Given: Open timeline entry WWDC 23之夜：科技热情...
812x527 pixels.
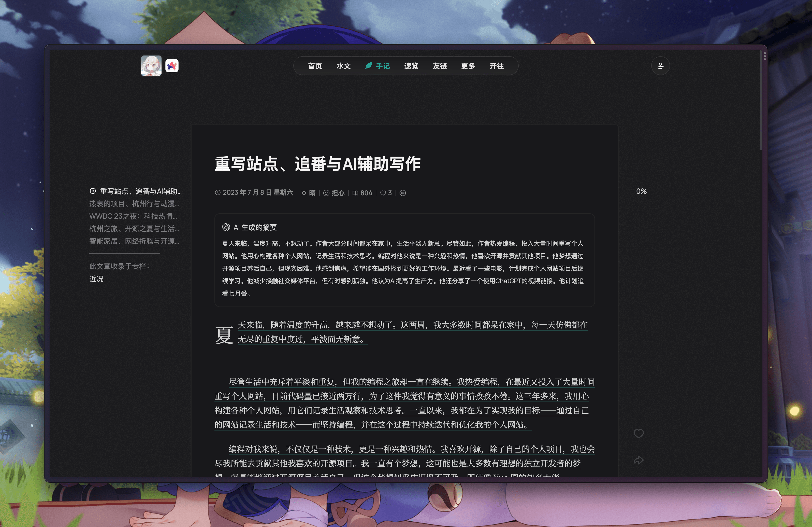Looking at the screenshot, I should pyautogui.click(x=133, y=216).
